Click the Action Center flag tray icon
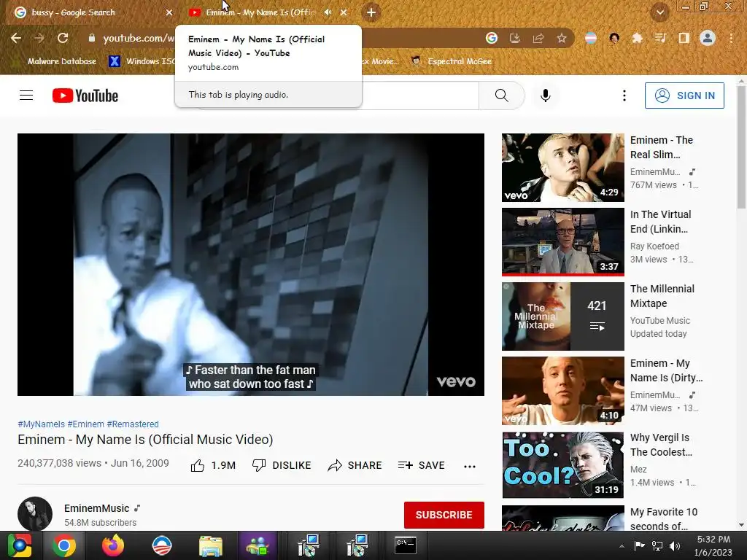747x560 pixels. (x=639, y=545)
